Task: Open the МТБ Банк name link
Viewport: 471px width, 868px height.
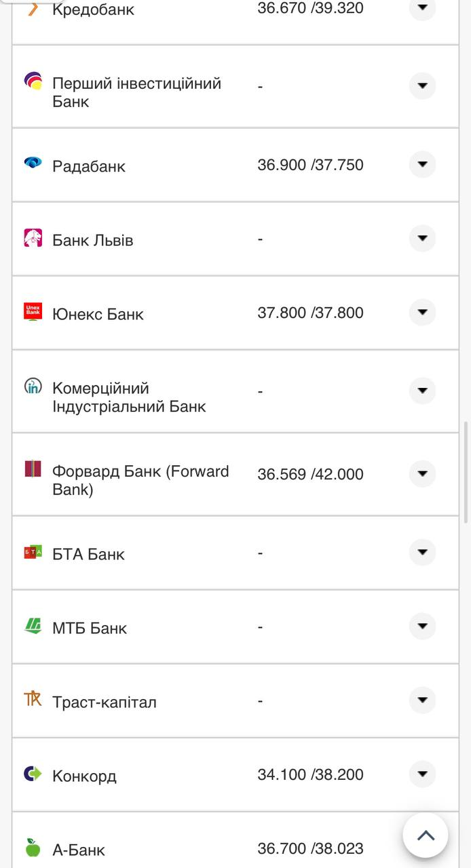Action: (x=90, y=628)
